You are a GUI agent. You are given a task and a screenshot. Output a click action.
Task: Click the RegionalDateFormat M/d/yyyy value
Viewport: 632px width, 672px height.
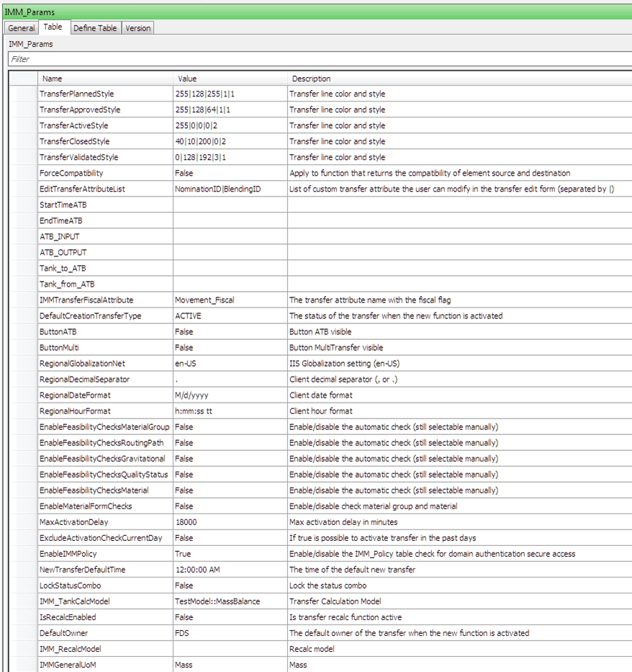(x=230, y=395)
